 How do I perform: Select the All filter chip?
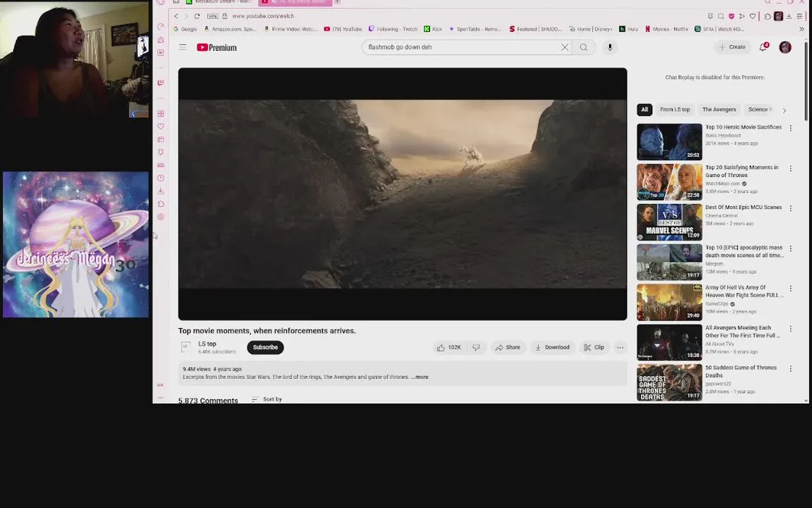pyautogui.click(x=644, y=109)
